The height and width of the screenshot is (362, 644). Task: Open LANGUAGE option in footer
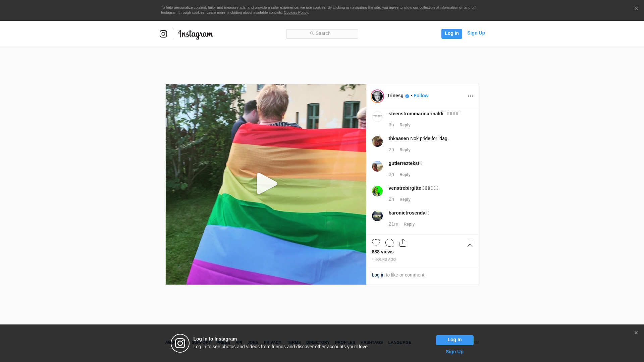tap(399, 343)
